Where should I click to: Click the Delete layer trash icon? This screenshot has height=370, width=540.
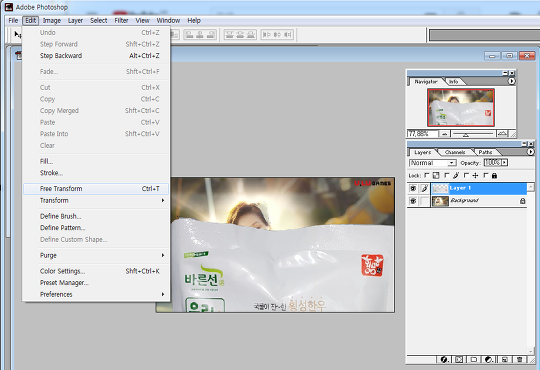tap(519, 360)
